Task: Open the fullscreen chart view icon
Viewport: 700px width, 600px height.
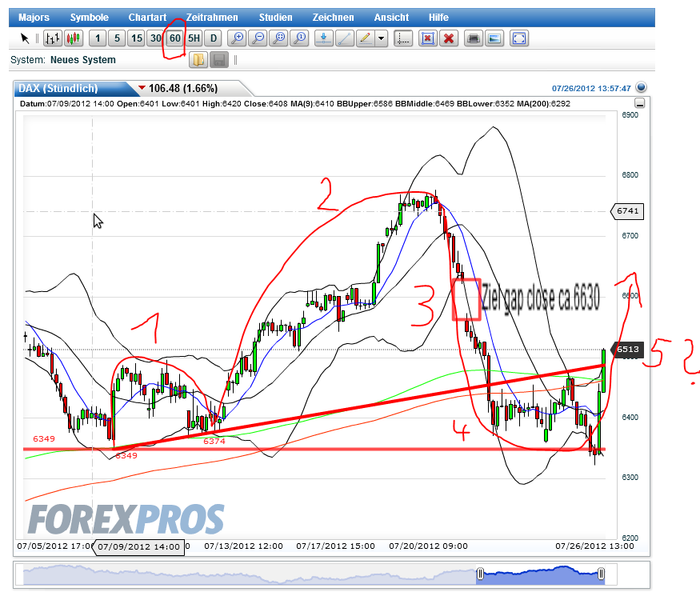Action: 518,38
